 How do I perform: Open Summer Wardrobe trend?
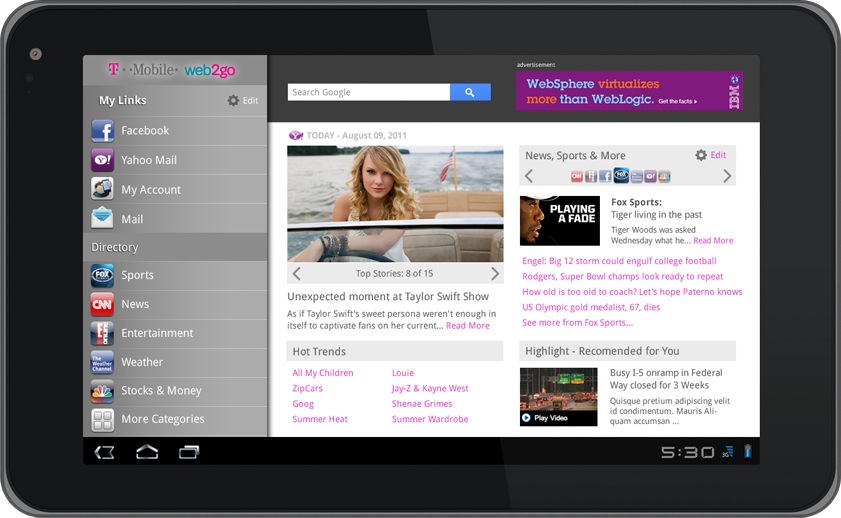coord(430,419)
